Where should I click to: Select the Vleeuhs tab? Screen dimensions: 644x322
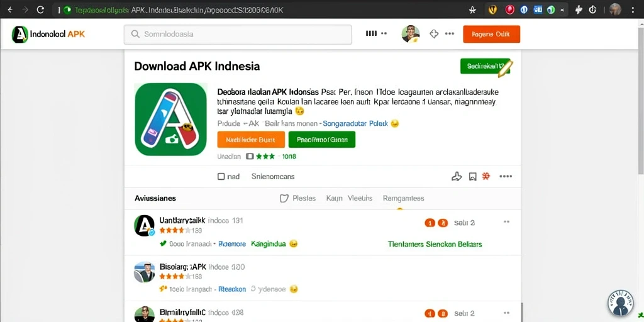click(x=360, y=198)
